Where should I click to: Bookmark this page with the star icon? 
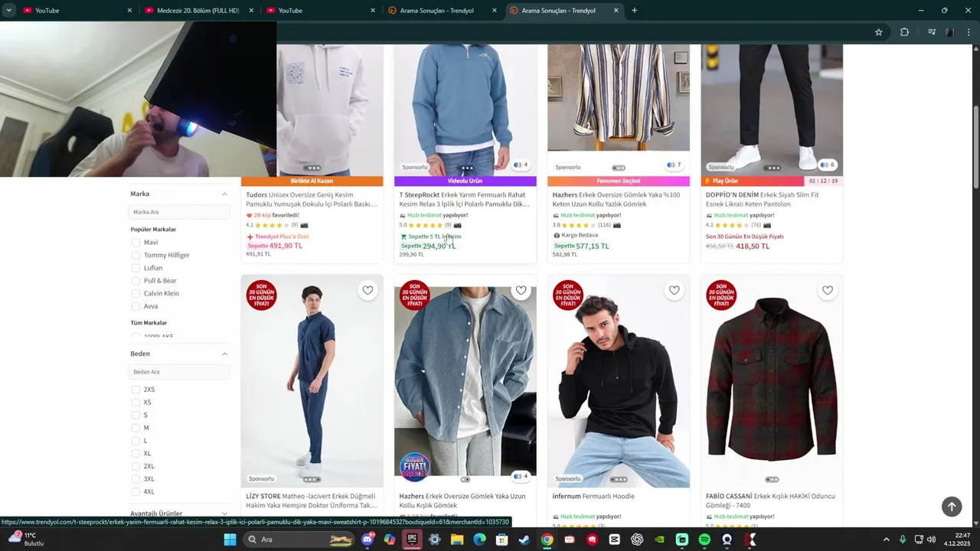(878, 32)
